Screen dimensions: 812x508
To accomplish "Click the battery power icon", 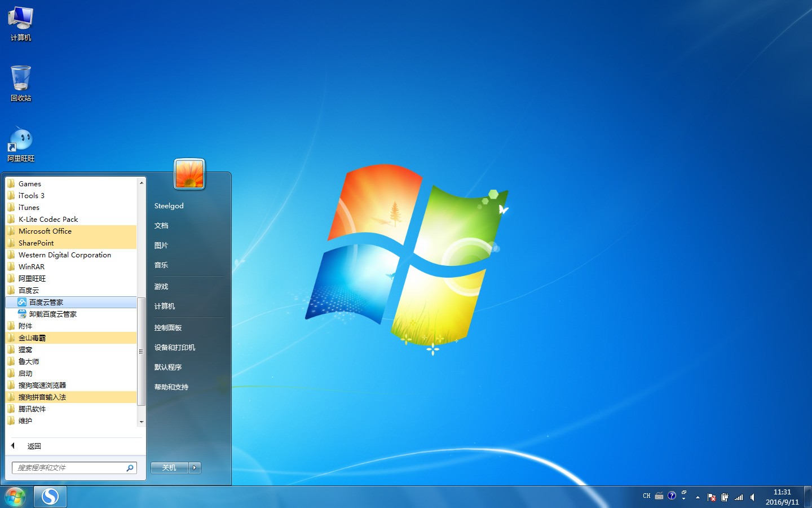I will point(725,497).
